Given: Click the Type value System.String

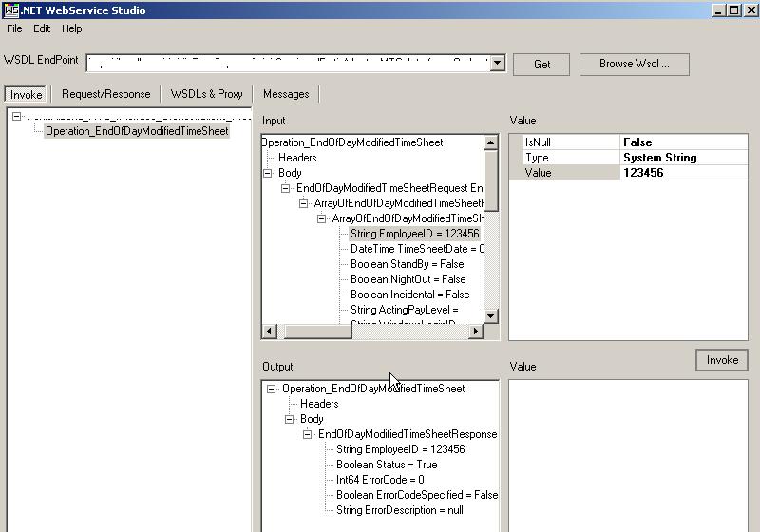Looking at the screenshot, I should coord(659,158).
